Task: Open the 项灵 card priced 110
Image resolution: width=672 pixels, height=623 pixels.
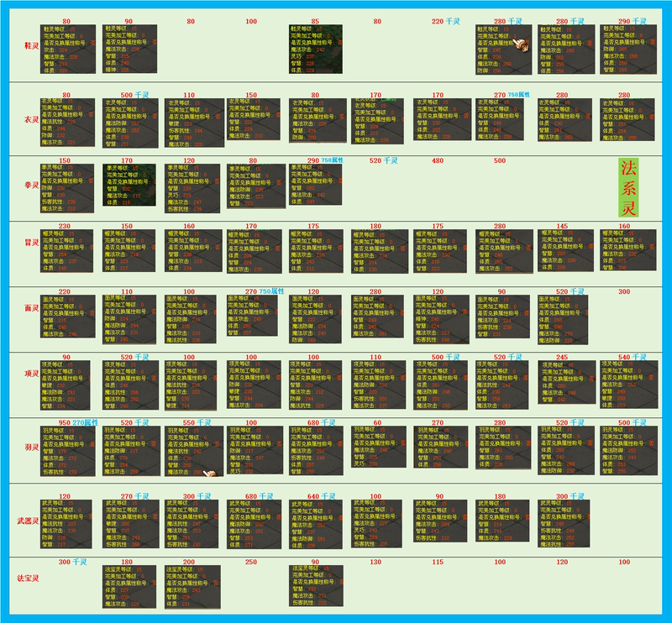Action: (379, 385)
